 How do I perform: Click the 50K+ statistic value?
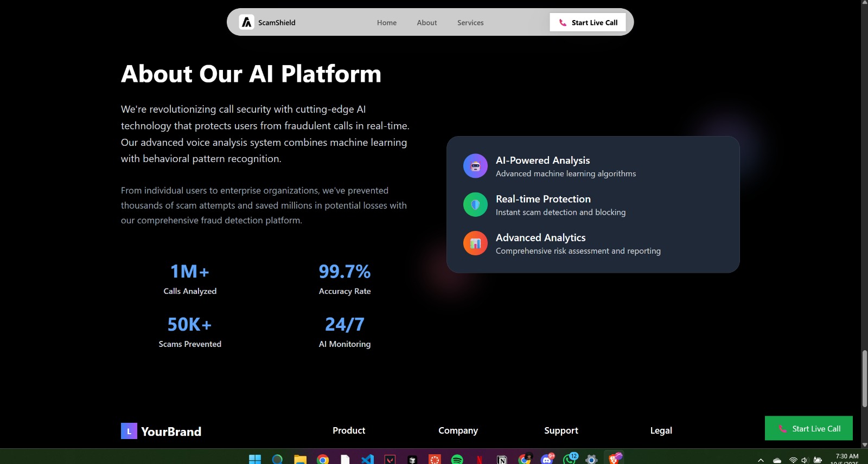point(190,324)
